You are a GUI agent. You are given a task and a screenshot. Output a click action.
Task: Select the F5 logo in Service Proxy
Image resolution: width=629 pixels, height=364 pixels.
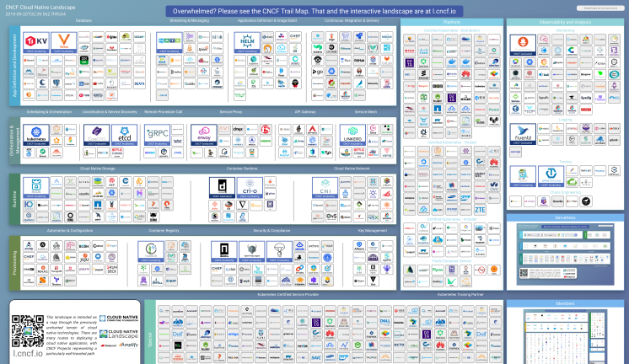click(x=265, y=129)
